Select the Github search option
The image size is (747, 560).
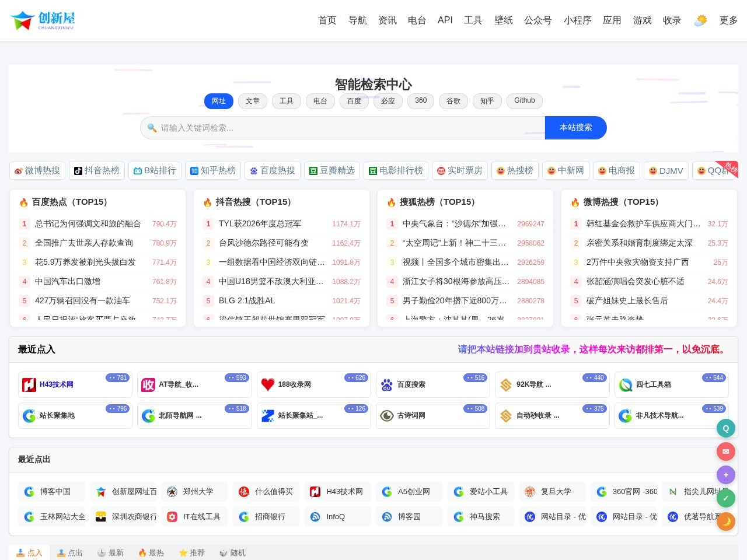(525, 101)
